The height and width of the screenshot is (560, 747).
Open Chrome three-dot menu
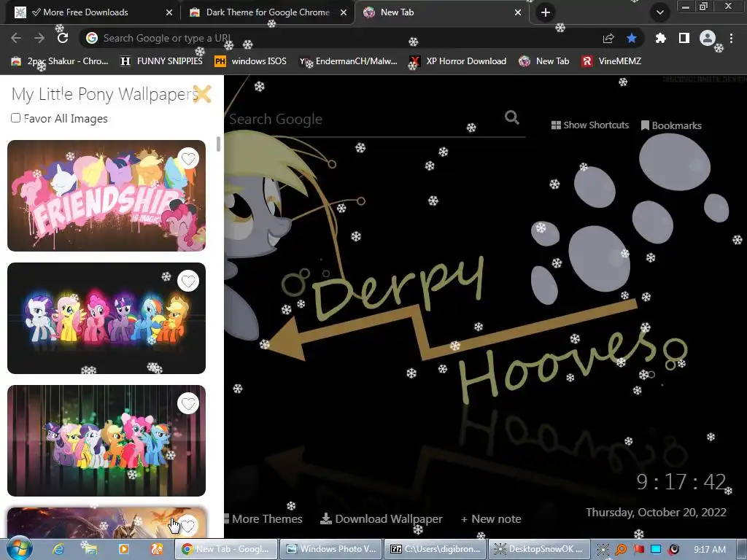tap(731, 38)
